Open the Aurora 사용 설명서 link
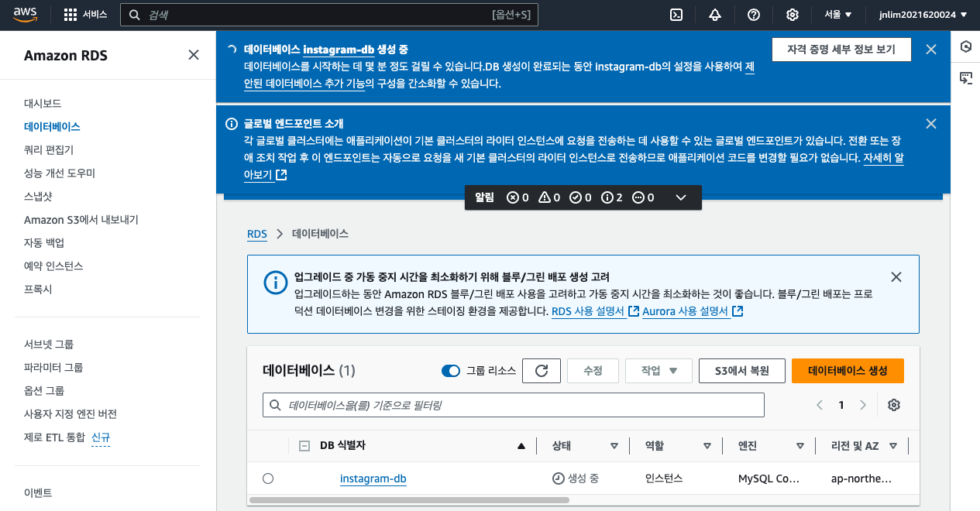The height and width of the screenshot is (511, 980). tap(693, 311)
